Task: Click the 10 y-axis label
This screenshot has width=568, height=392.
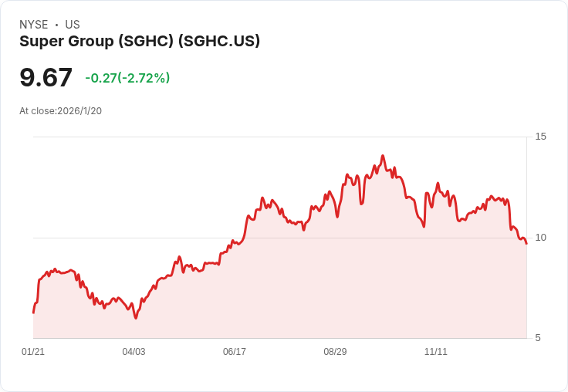Action: tap(541, 237)
